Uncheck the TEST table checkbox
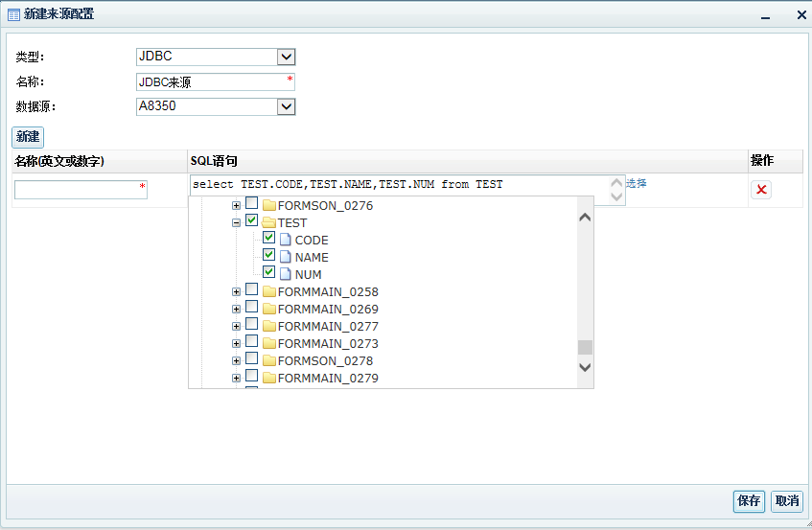This screenshot has height=530, width=812. [252, 220]
